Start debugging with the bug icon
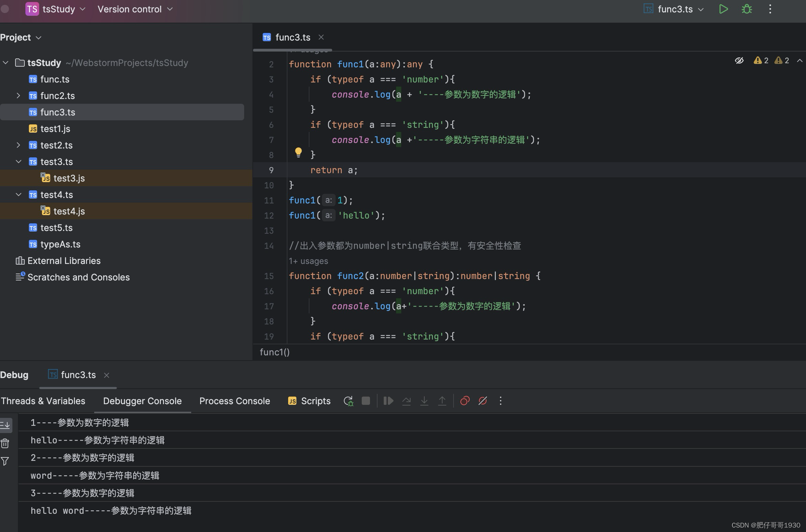The height and width of the screenshot is (532, 806). pyautogui.click(x=747, y=9)
